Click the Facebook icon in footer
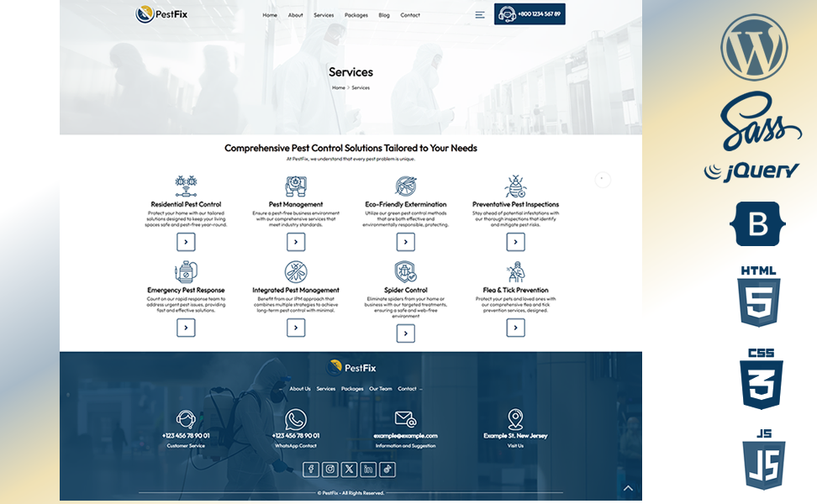The image size is (817, 504). (x=311, y=470)
